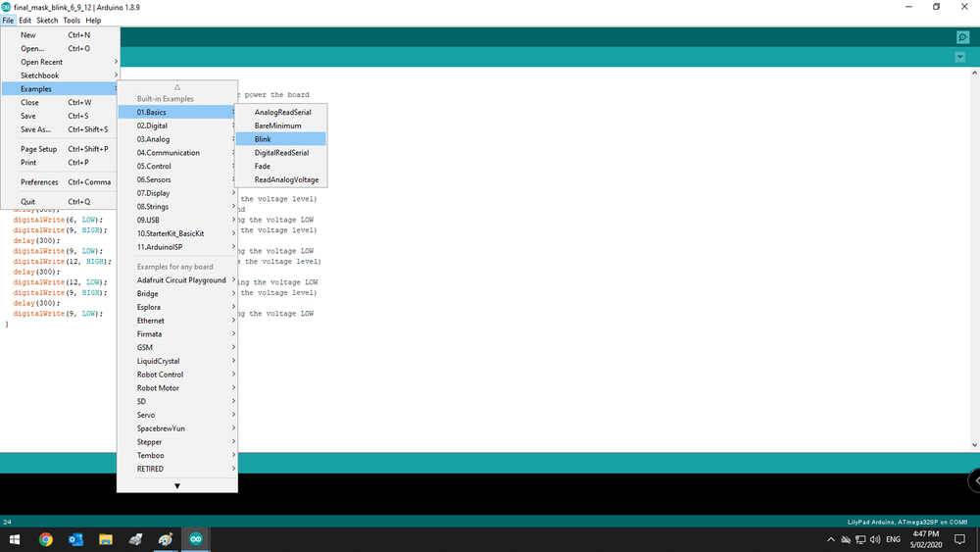The width and height of the screenshot is (980, 552).
Task: Open the paint palette app in taskbar
Action: [x=166, y=539]
